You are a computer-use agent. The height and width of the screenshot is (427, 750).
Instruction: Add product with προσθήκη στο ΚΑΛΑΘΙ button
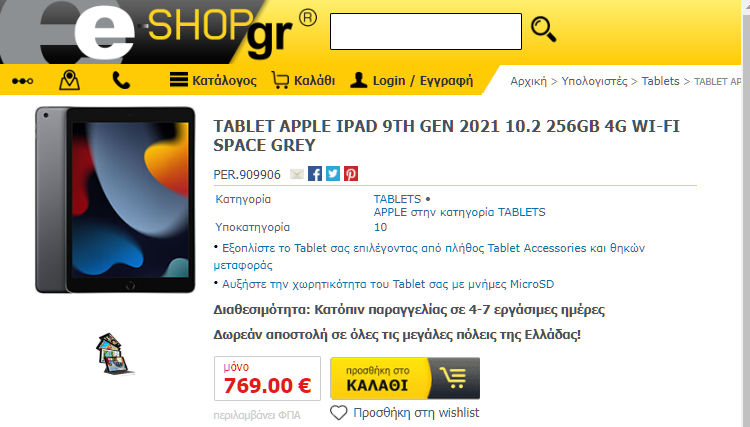(405, 378)
